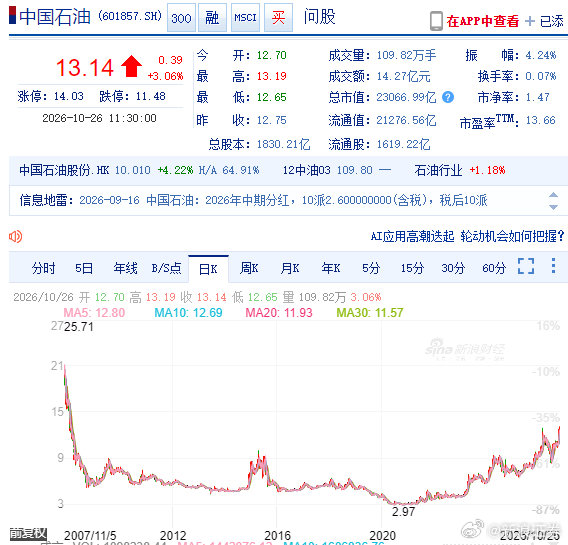Click the 2.97 low point chart marker
The height and width of the screenshot is (545, 568).
pos(403,512)
